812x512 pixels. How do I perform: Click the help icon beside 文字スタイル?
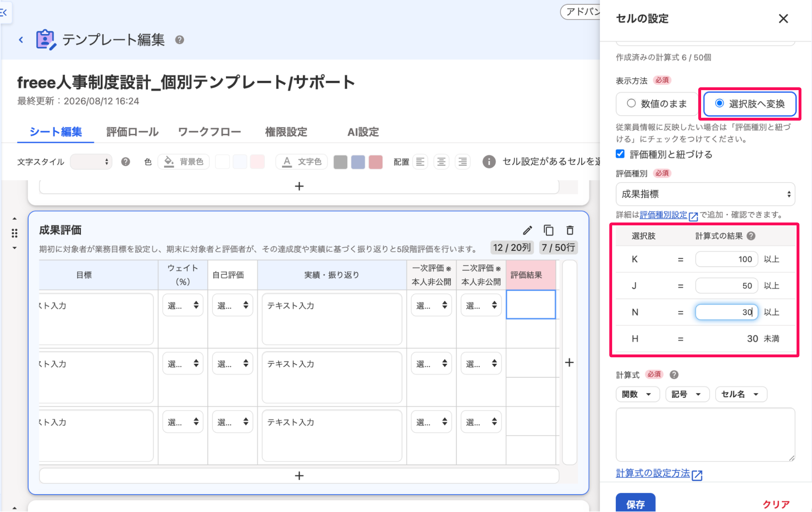126,162
